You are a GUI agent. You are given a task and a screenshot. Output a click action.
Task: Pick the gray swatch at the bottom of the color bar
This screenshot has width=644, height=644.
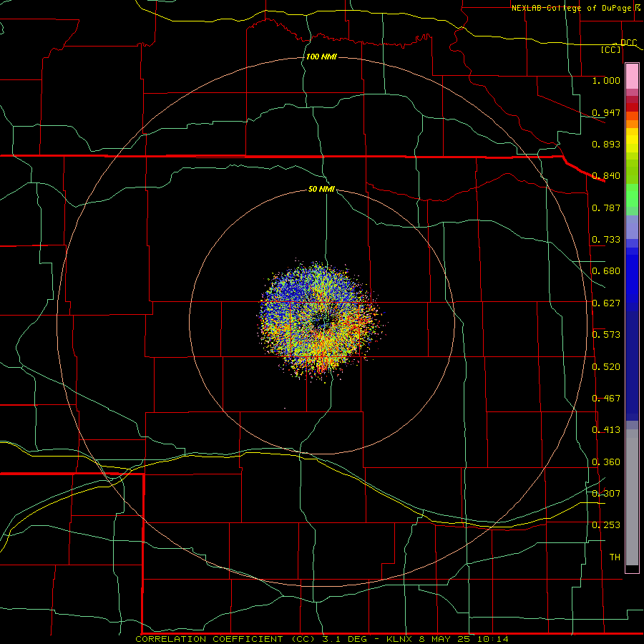632,501
